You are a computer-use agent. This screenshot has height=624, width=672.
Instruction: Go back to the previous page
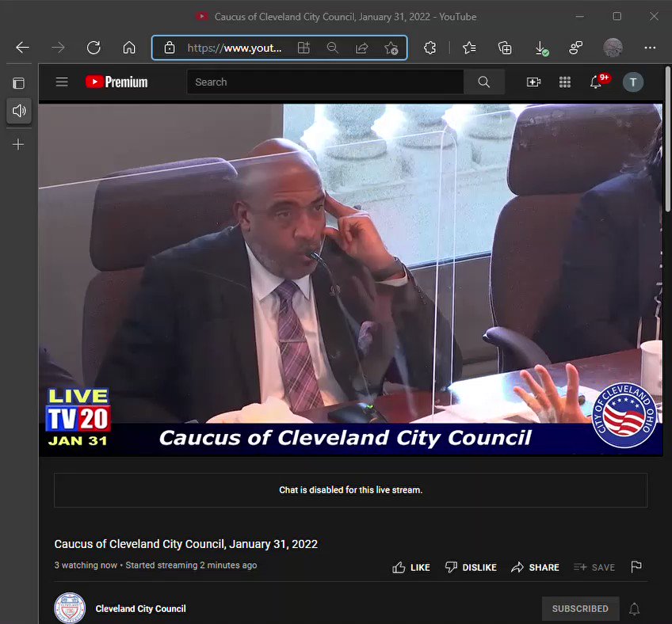click(x=22, y=48)
